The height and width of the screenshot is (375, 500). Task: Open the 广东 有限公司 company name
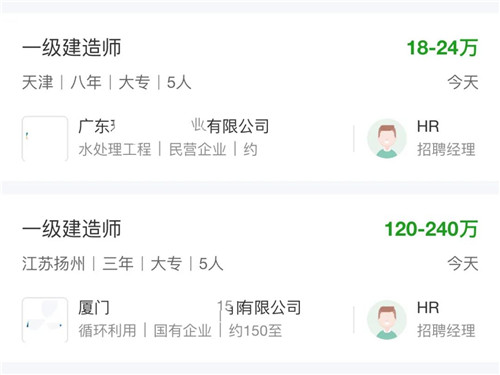[x=174, y=126]
